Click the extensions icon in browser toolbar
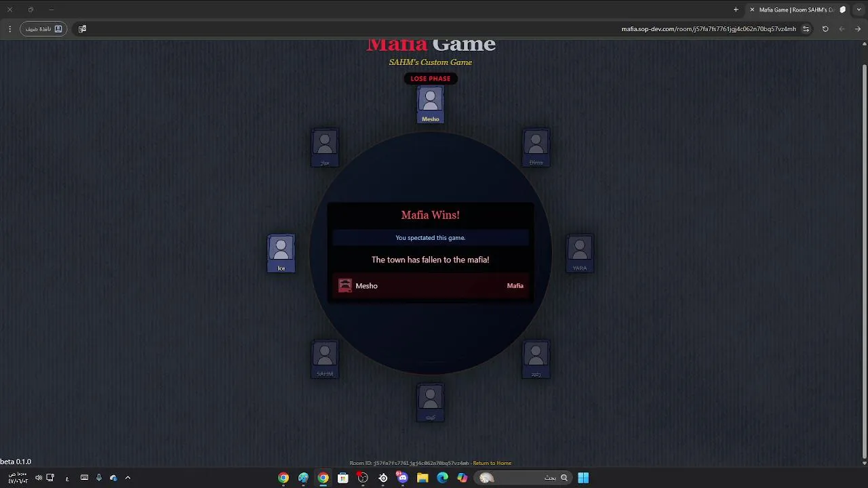 82,29
